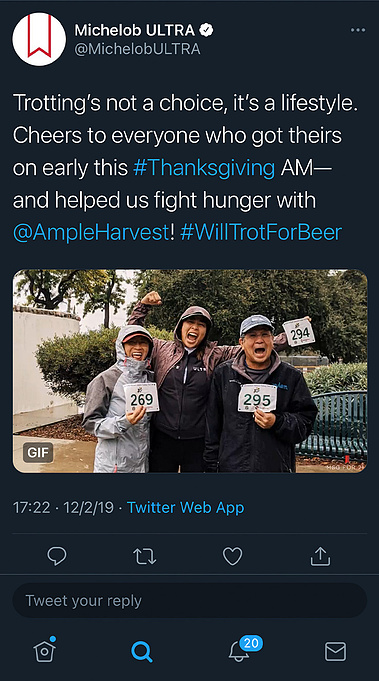379x681 pixels.
Task: Go to Home tab in bottom bar
Action: pos(45,650)
